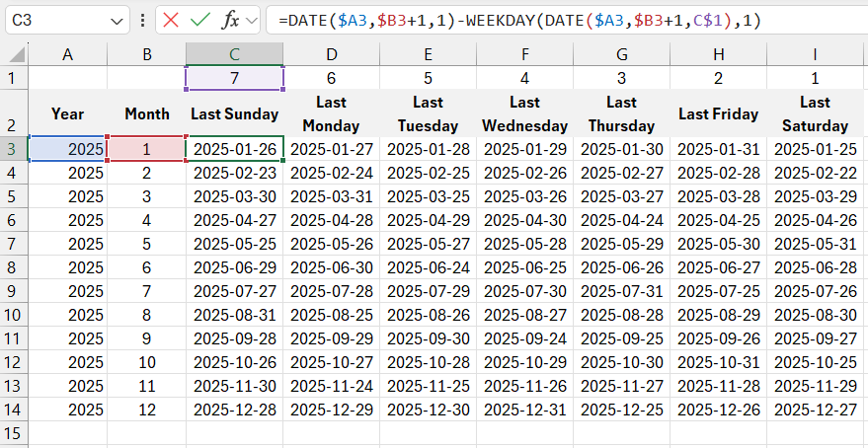
Task: Open the Name Box dropdown arrow
Action: (x=118, y=20)
